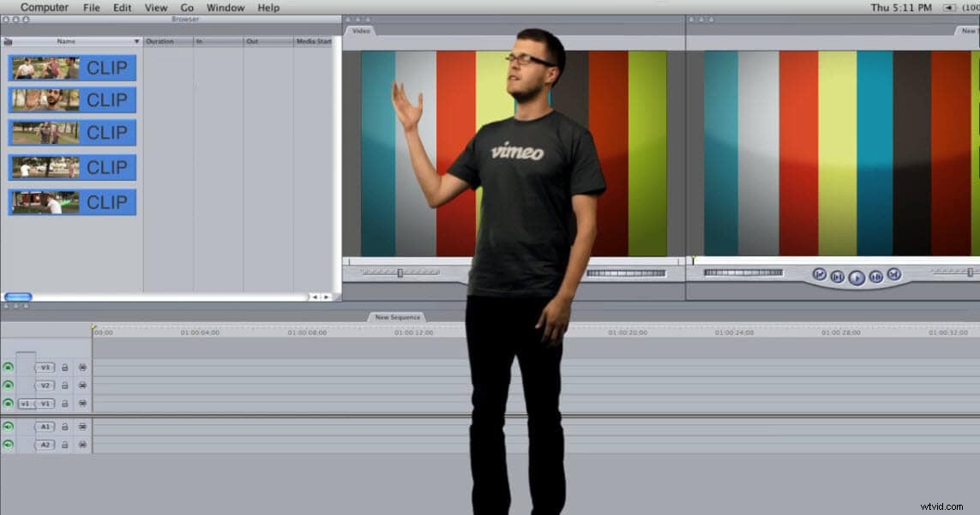Open the Window menu

(225, 7)
